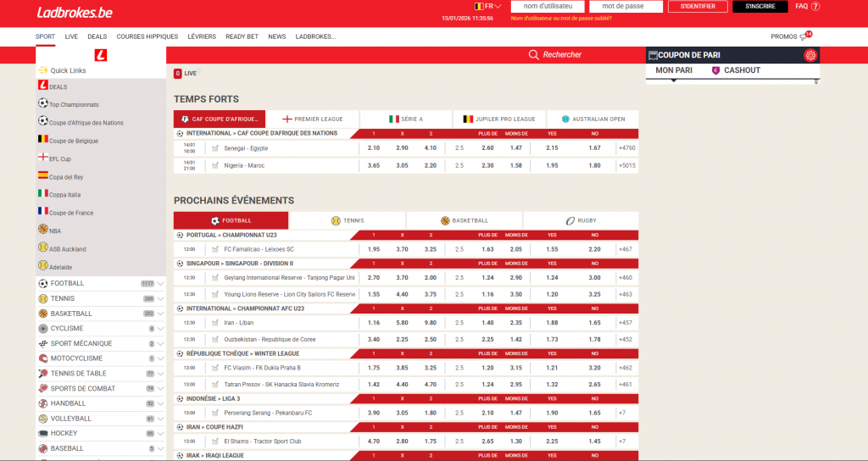Image resolution: width=868 pixels, height=461 pixels.
Task: Expand the Tennis category chevron
Action: click(160, 299)
